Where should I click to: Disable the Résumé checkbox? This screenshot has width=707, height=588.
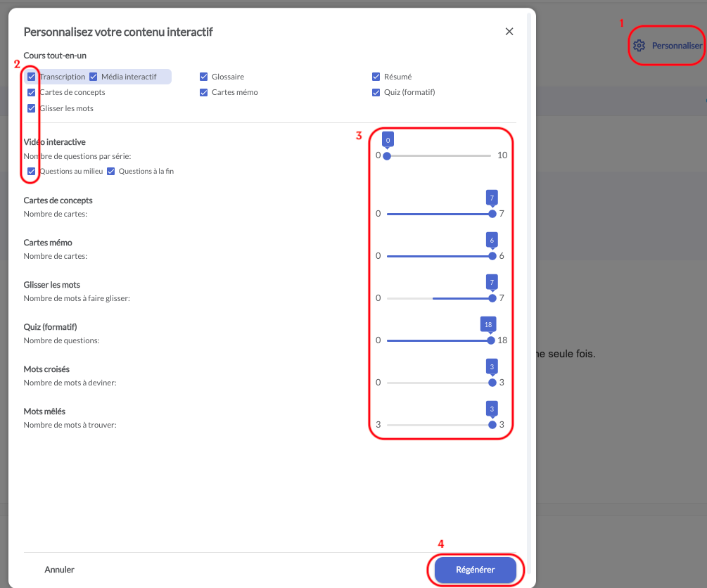click(376, 77)
